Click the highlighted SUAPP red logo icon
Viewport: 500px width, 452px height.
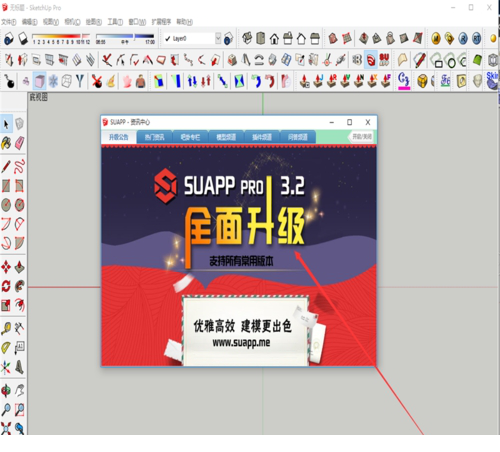(371, 60)
